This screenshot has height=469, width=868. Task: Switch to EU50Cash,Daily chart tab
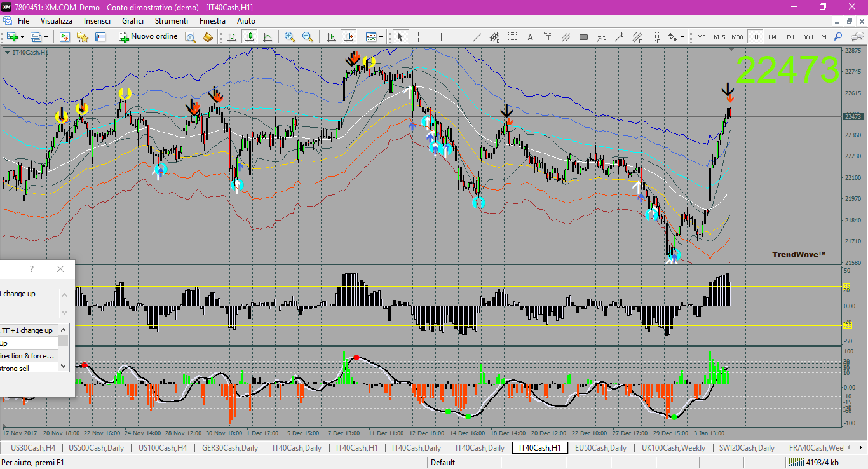pos(599,447)
